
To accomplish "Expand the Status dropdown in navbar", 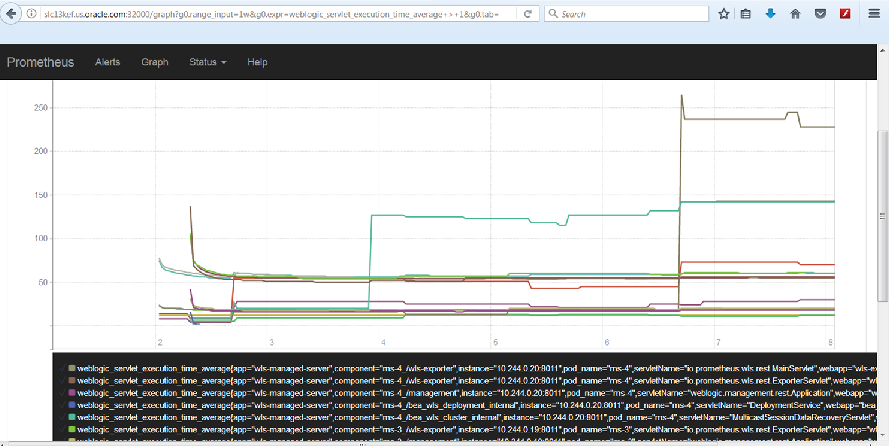I will [x=208, y=62].
